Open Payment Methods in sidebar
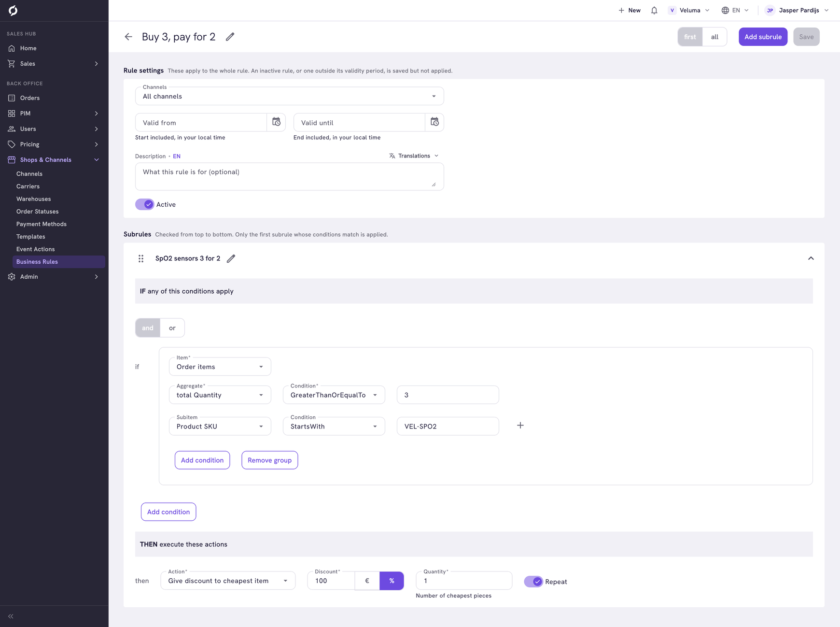The height and width of the screenshot is (627, 840). 42,224
